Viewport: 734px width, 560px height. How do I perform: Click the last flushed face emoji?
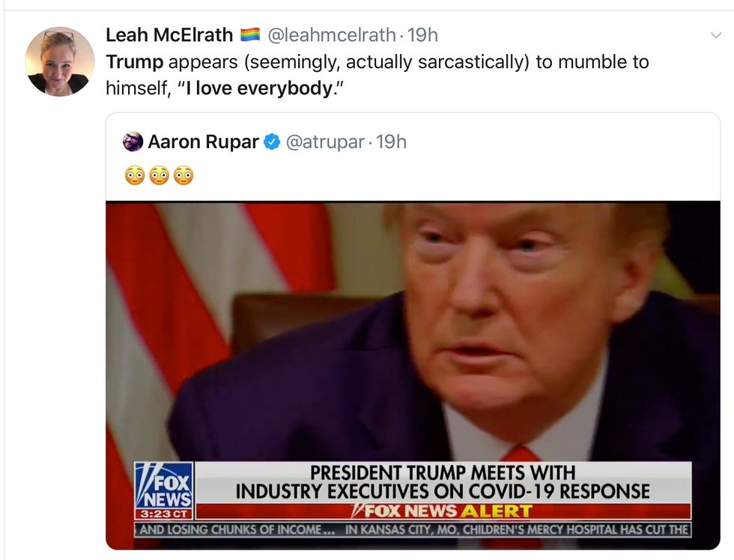[x=183, y=175]
